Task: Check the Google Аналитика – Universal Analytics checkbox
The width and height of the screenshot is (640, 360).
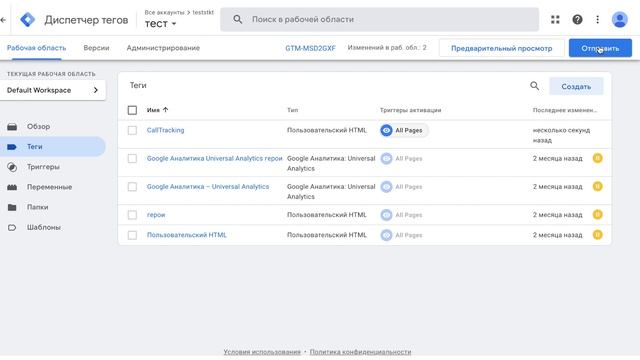Action: point(132,187)
